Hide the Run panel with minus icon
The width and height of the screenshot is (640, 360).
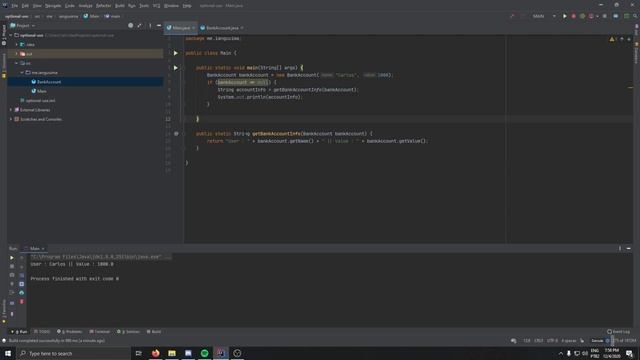coord(629,248)
